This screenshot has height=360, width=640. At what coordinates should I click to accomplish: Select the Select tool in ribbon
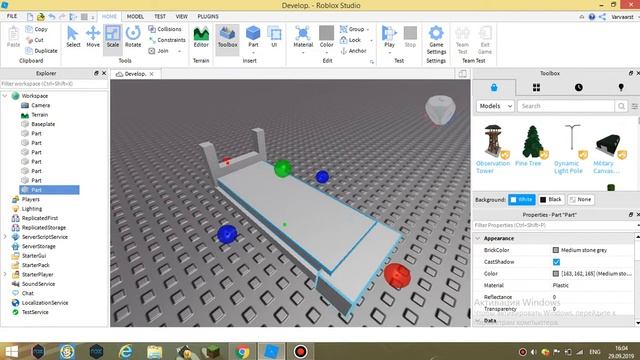click(73, 36)
